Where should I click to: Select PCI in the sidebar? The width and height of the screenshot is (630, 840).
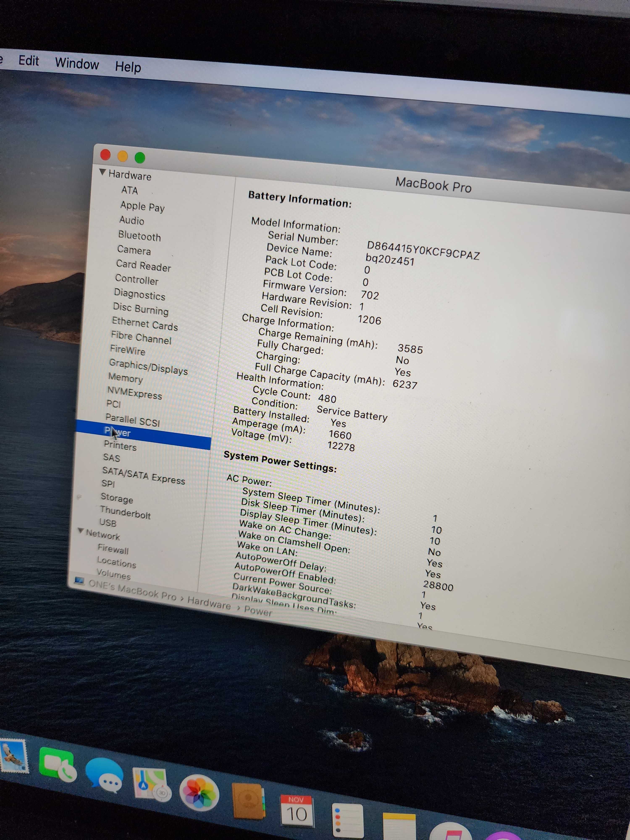coord(114,404)
